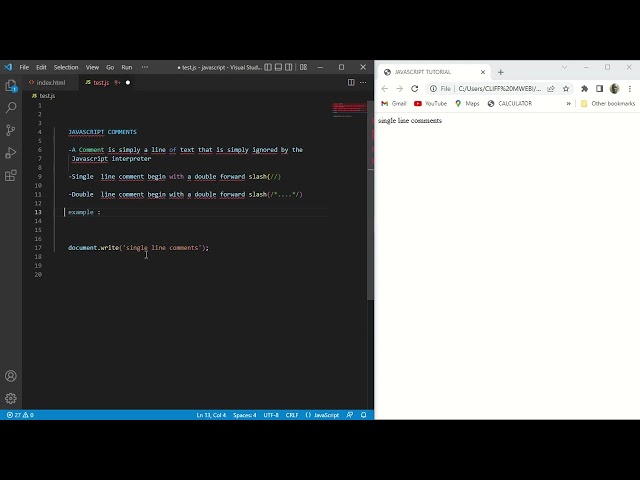
Task: Click 'single line comments' page text
Action: point(410,120)
